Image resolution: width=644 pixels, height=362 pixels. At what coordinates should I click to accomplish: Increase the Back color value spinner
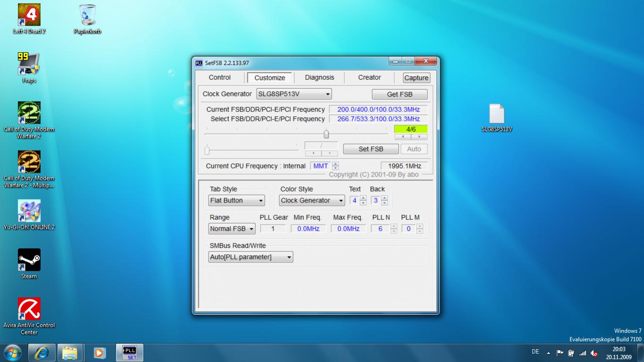pos(385,198)
